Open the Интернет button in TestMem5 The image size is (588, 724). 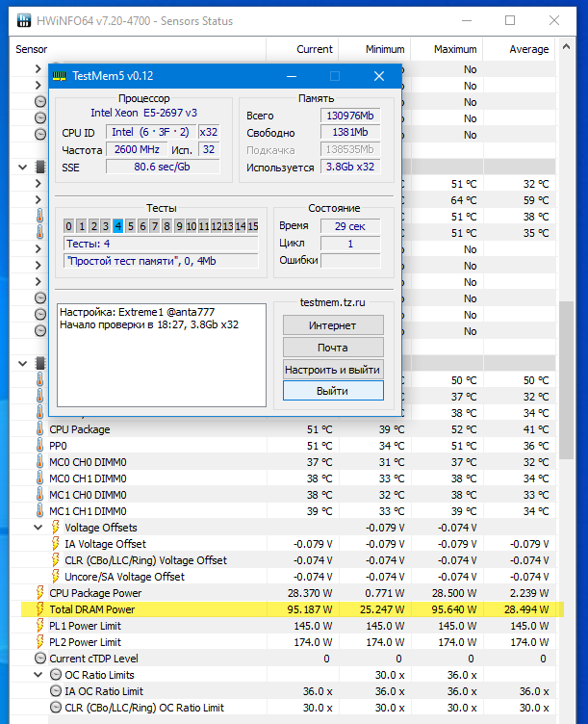pyautogui.click(x=333, y=325)
